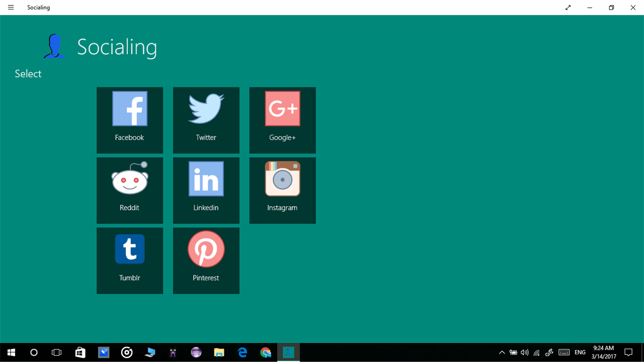Open the Action Center notifications
This screenshot has height=362, width=644.
coord(628,353)
